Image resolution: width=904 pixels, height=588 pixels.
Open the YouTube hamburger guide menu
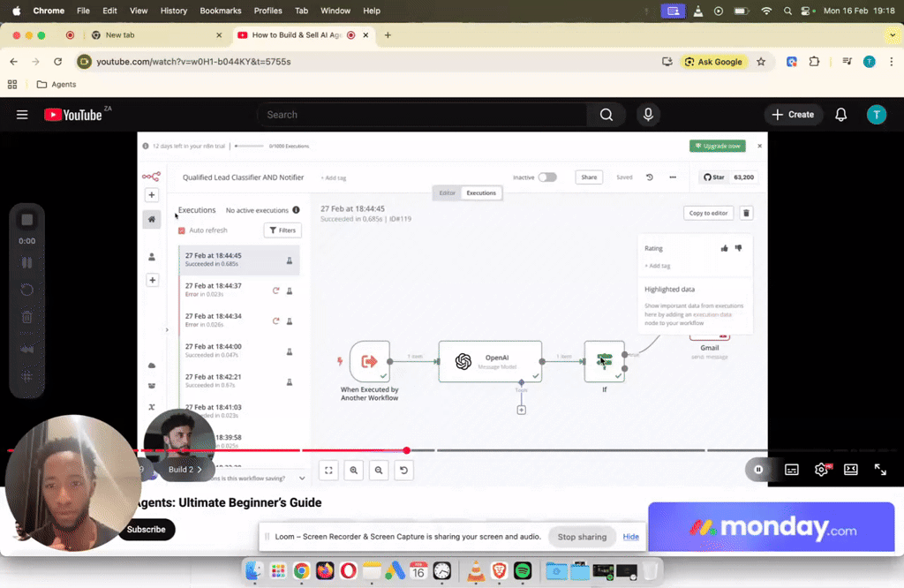click(22, 115)
